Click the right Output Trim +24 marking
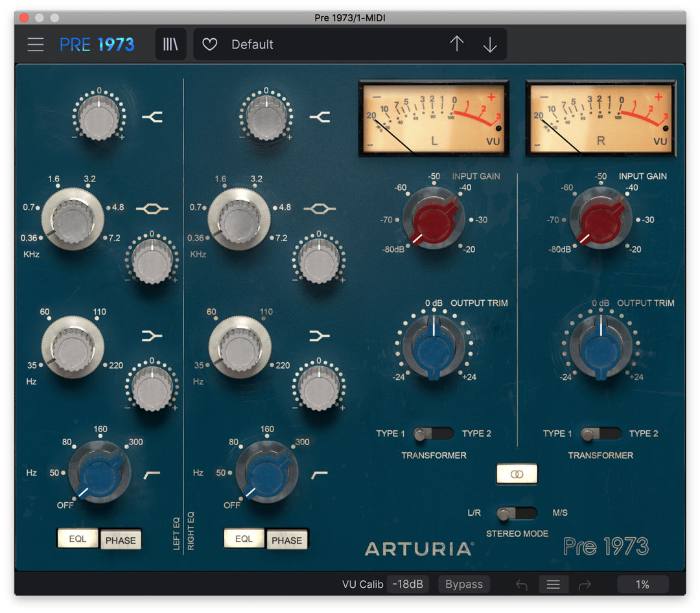 (x=636, y=377)
